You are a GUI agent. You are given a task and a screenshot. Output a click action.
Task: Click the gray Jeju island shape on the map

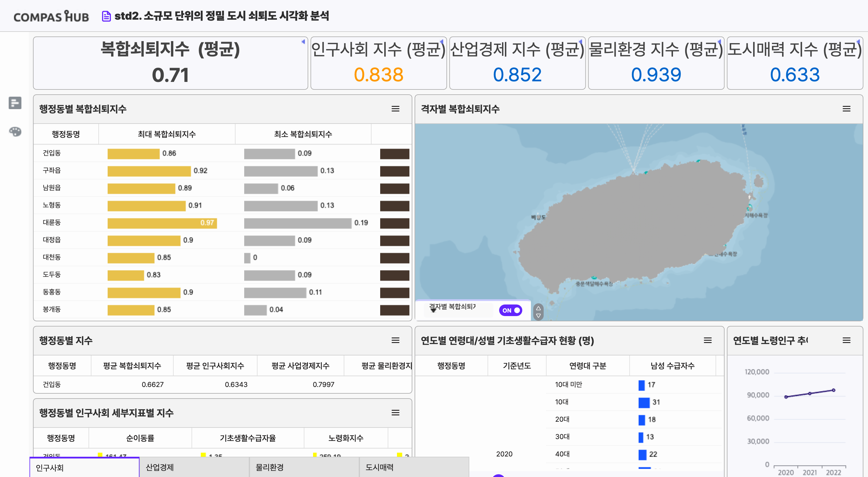[x=633, y=226]
